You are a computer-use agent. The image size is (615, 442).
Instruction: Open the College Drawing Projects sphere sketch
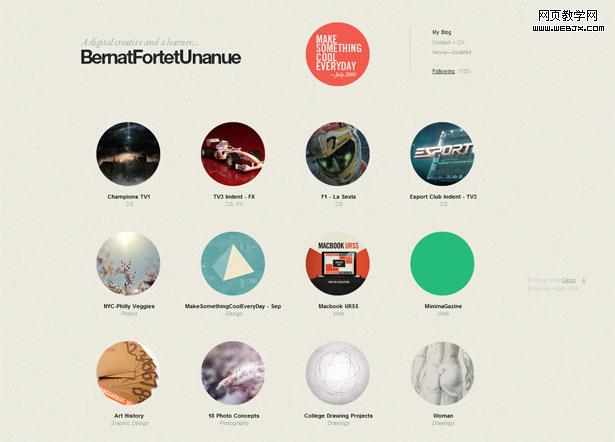click(338, 373)
